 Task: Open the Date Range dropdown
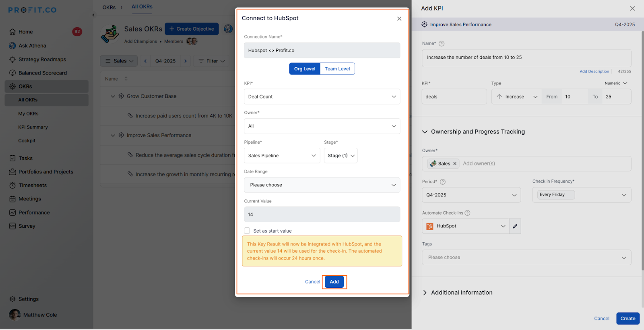point(322,185)
